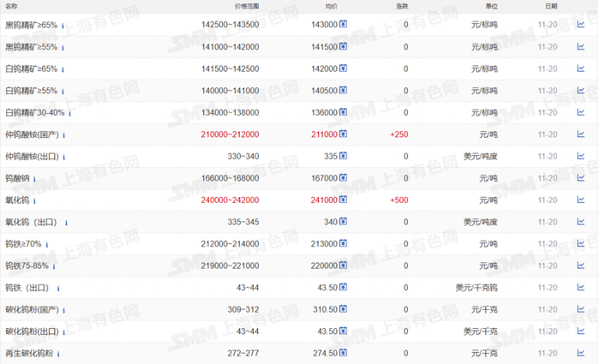Click the info icon beside 碳化钨粉(国产)

point(64,310)
